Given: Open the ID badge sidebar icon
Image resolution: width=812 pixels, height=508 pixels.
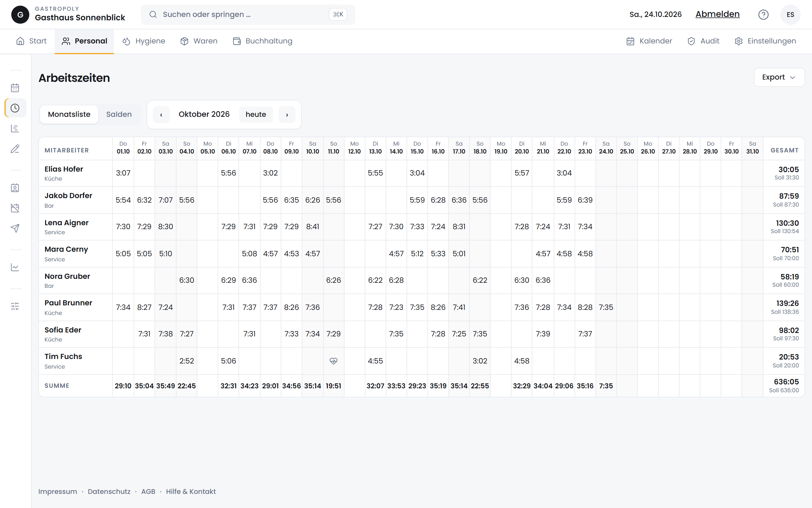Looking at the screenshot, I should (15, 188).
